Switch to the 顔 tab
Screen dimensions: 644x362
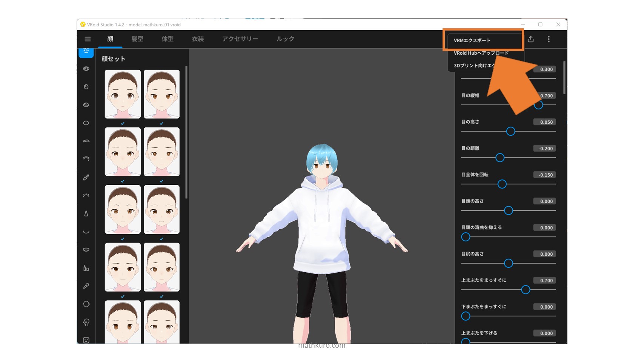click(x=110, y=39)
